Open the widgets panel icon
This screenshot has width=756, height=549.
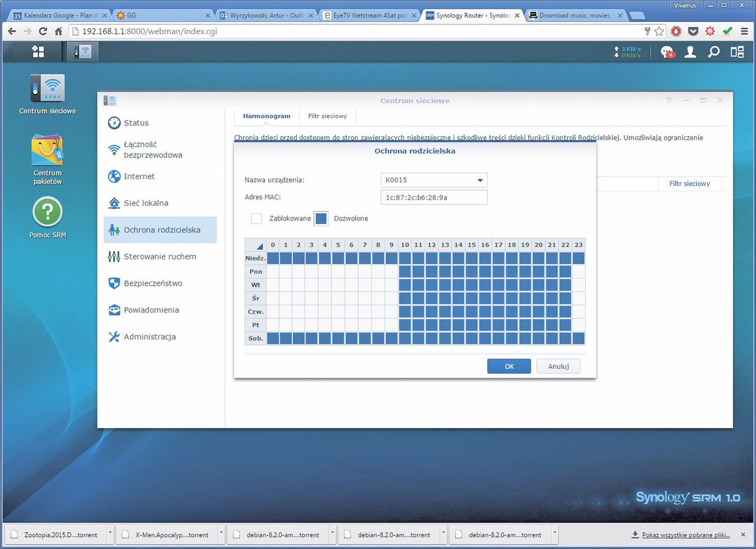737,52
